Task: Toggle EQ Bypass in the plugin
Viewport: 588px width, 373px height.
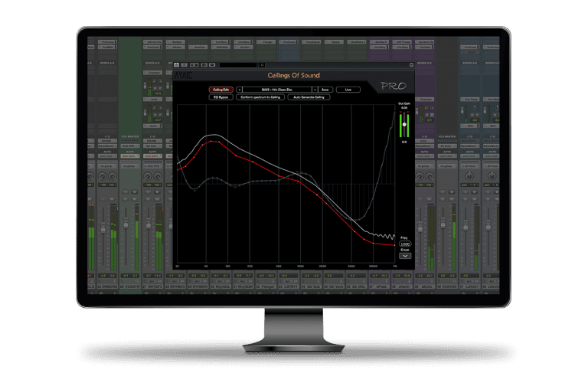Action: click(x=220, y=97)
